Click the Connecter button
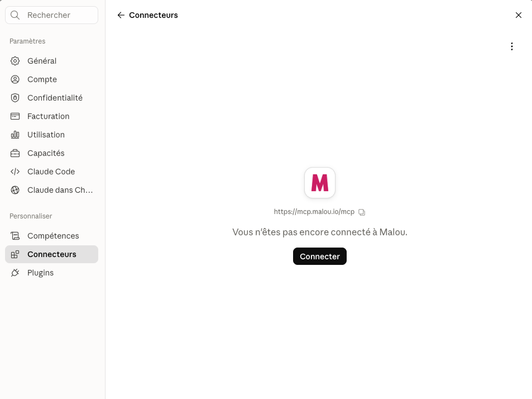This screenshot has height=399, width=532. click(x=320, y=256)
